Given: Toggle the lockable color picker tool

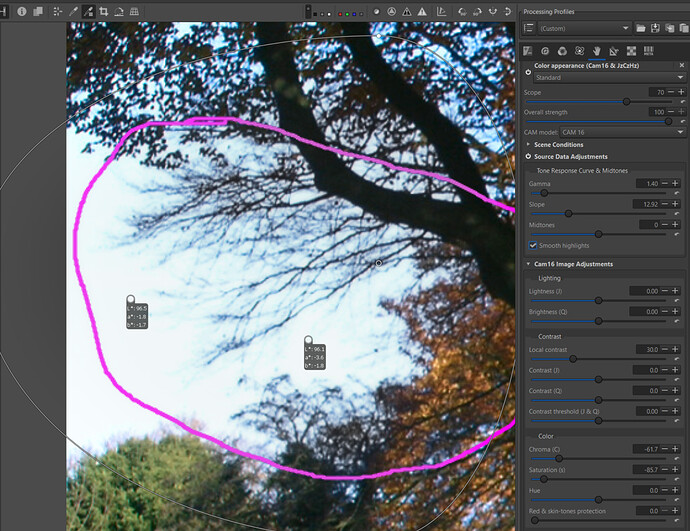Looking at the screenshot, I should pos(88,11).
